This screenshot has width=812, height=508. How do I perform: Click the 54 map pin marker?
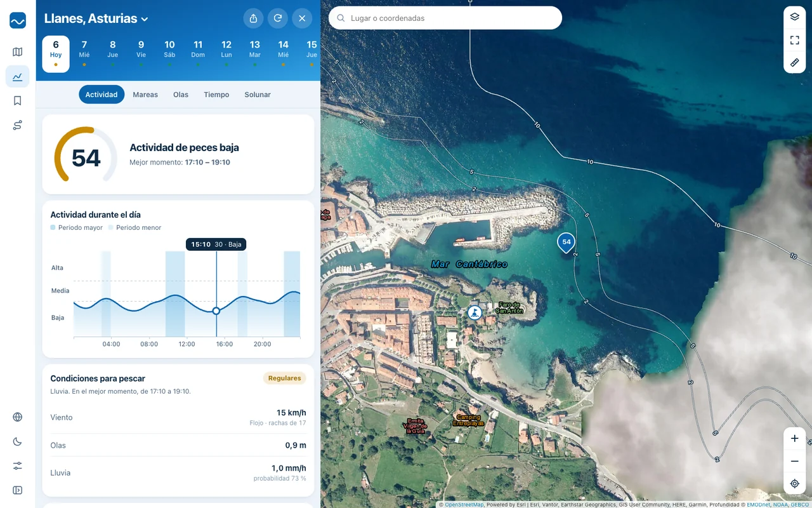coord(566,243)
